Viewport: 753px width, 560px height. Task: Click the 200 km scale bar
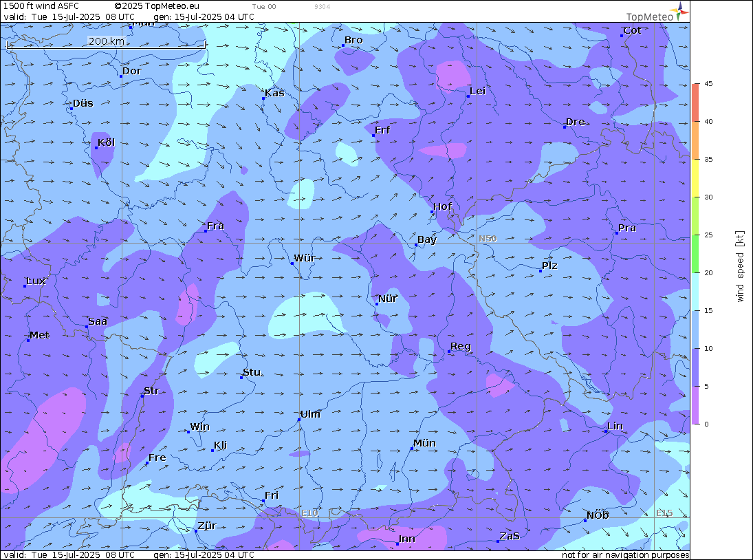coord(106,43)
